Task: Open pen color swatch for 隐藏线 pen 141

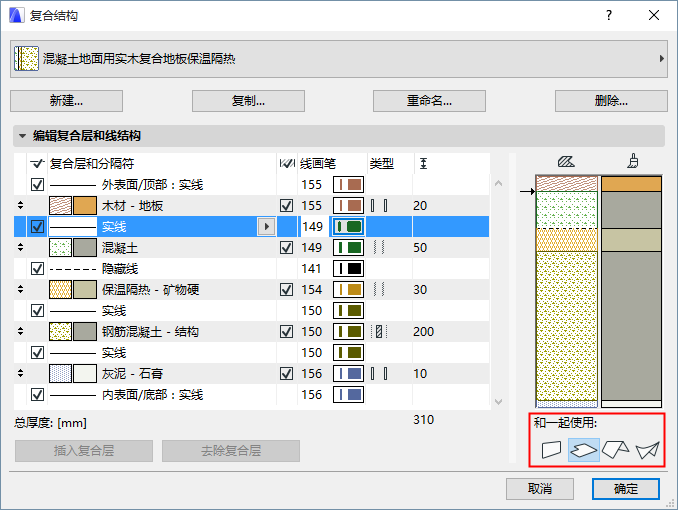Action: 348,269
